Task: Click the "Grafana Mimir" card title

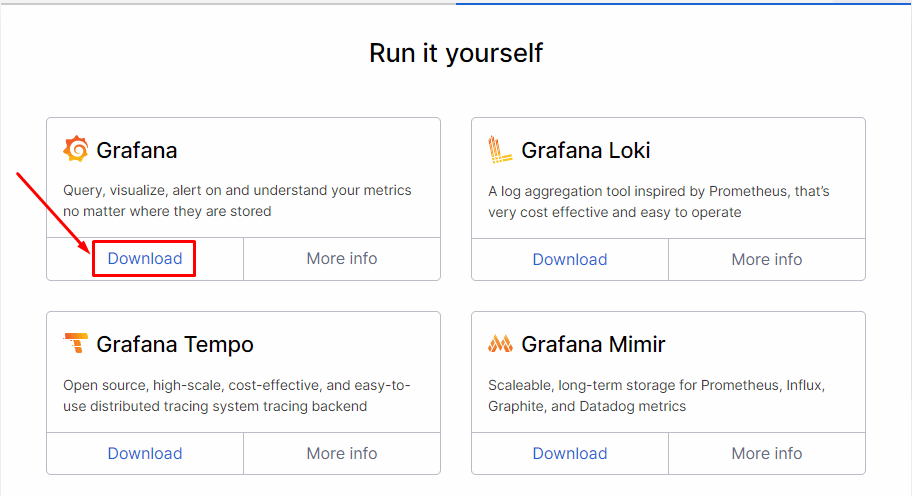Action: click(x=593, y=344)
